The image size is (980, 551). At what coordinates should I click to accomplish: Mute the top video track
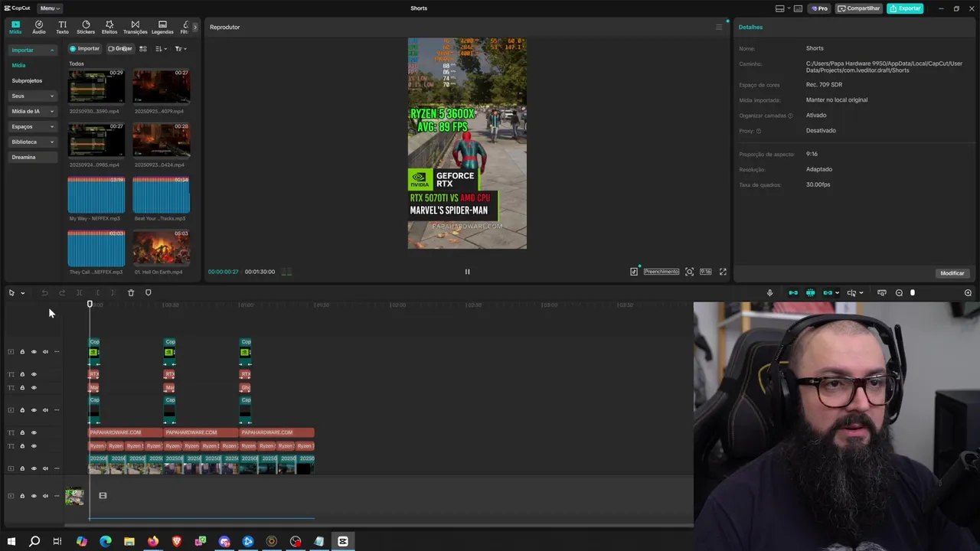point(45,352)
